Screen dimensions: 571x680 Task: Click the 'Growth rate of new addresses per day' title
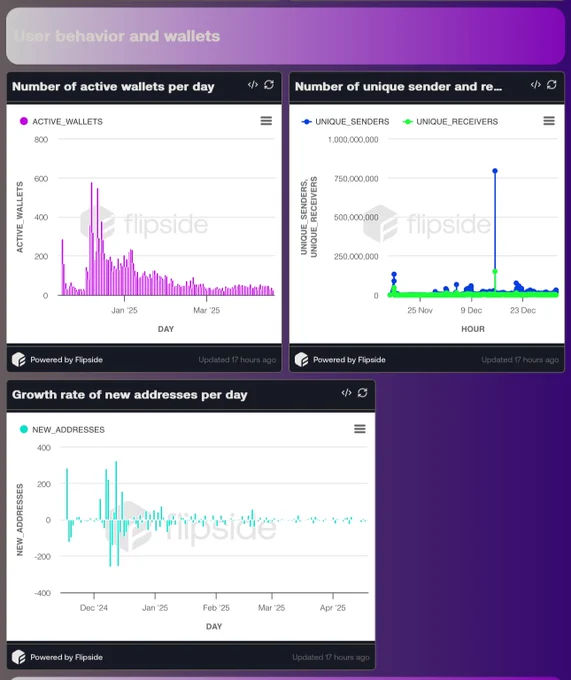(130, 395)
